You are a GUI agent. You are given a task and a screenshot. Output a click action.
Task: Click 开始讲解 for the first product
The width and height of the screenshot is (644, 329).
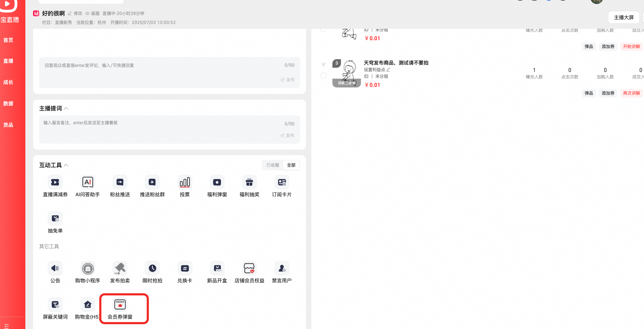tap(631, 46)
